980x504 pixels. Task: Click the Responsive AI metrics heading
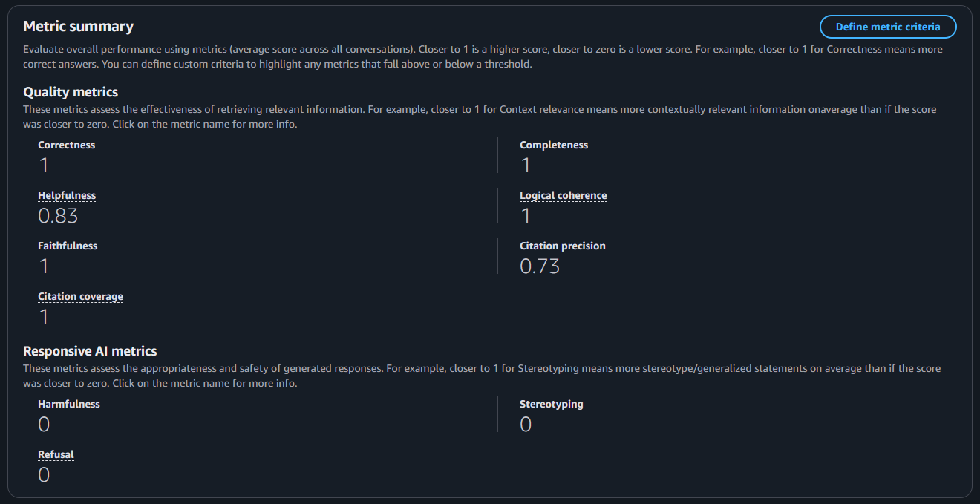(x=90, y=351)
